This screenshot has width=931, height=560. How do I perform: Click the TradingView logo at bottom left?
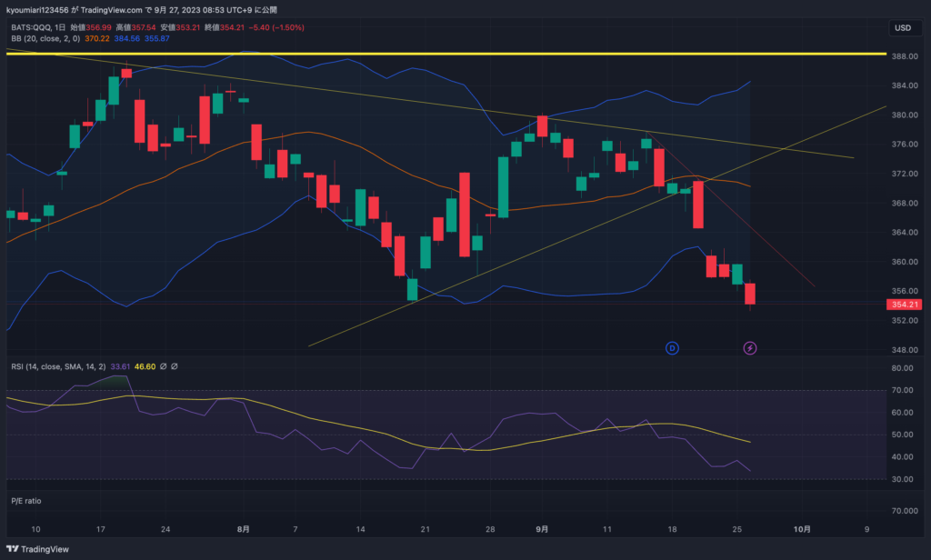(37, 549)
